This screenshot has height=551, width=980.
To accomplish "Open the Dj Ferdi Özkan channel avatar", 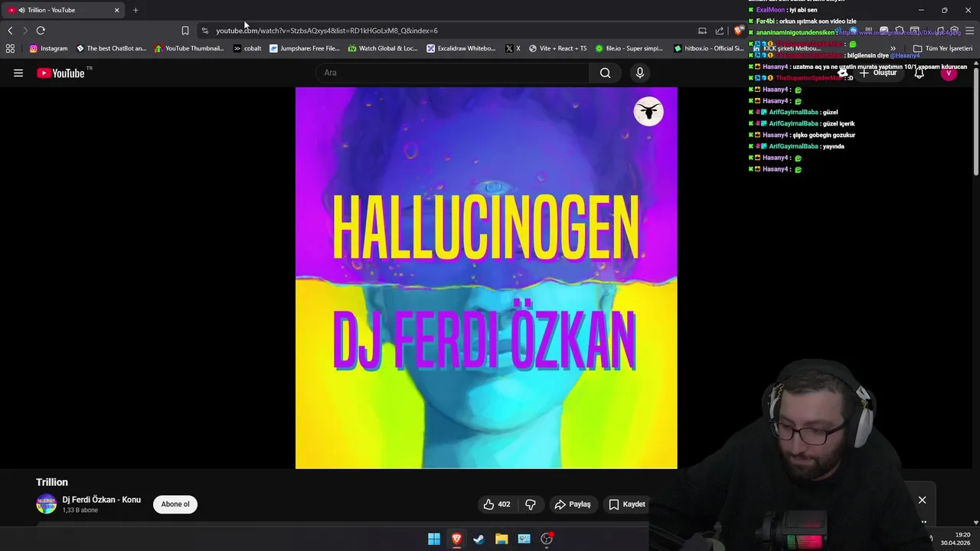I will [47, 504].
